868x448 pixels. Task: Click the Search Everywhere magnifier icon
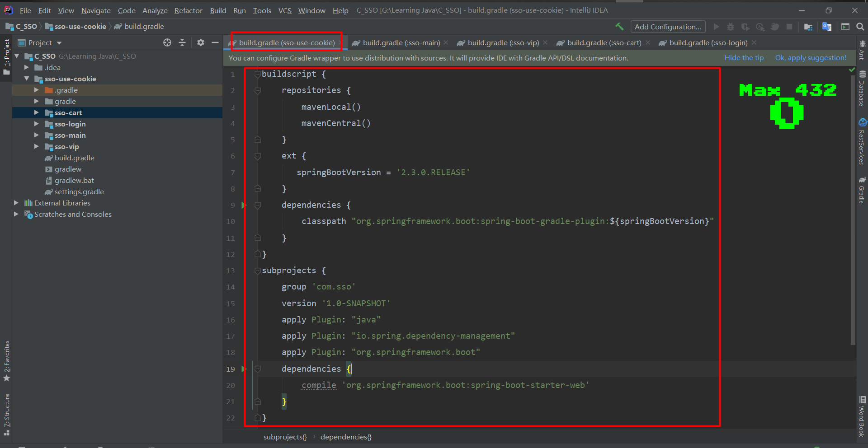tap(860, 27)
